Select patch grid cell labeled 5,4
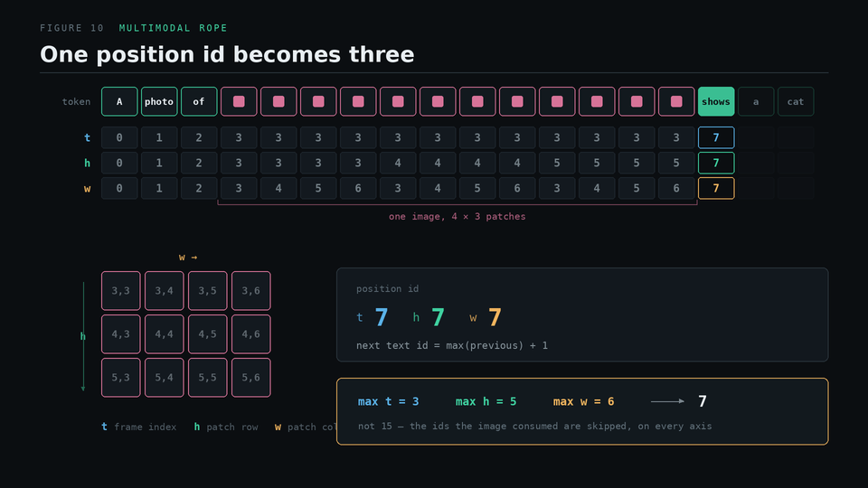This screenshot has height=488, width=868. pyautogui.click(x=165, y=378)
